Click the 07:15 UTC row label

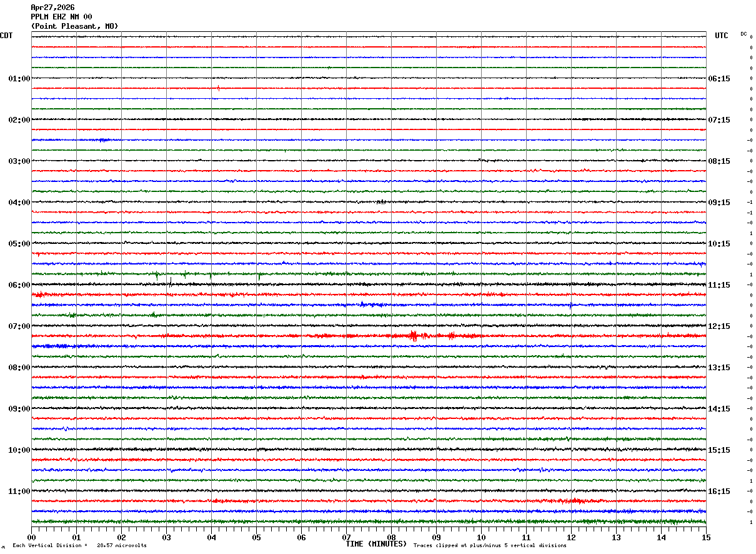coord(719,120)
